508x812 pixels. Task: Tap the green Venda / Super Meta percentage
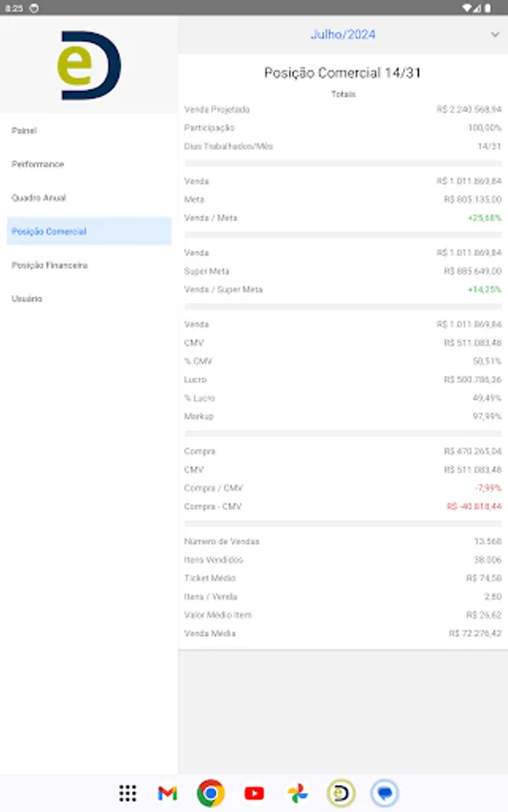click(485, 290)
